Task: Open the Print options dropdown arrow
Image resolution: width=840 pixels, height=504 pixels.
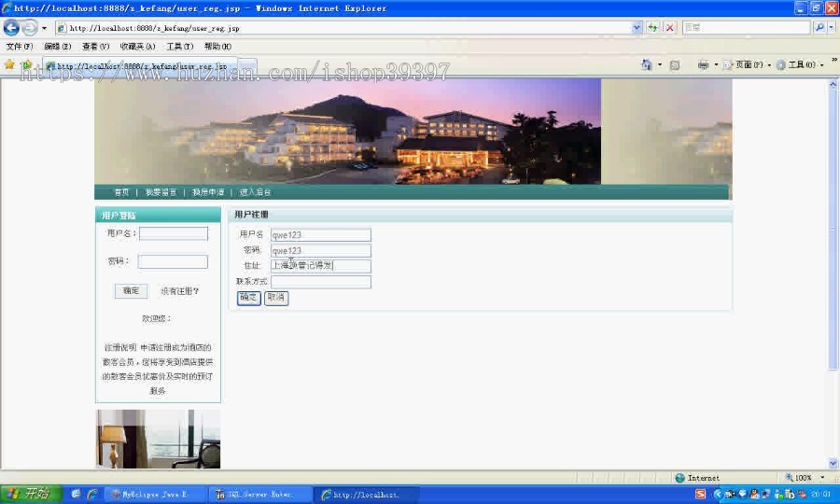Action: pyautogui.click(x=716, y=65)
